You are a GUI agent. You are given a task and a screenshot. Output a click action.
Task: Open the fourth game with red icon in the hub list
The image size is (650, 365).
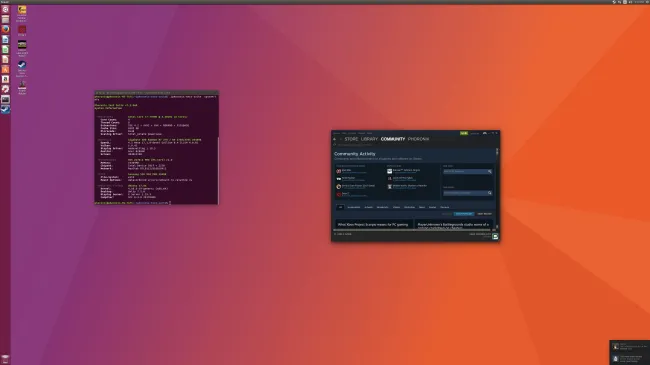(351, 194)
